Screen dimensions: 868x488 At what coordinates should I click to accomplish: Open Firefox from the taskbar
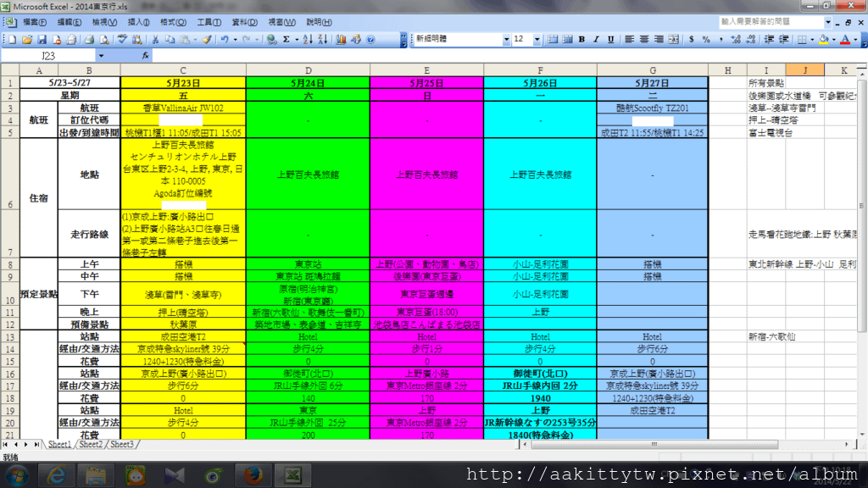coord(253,475)
